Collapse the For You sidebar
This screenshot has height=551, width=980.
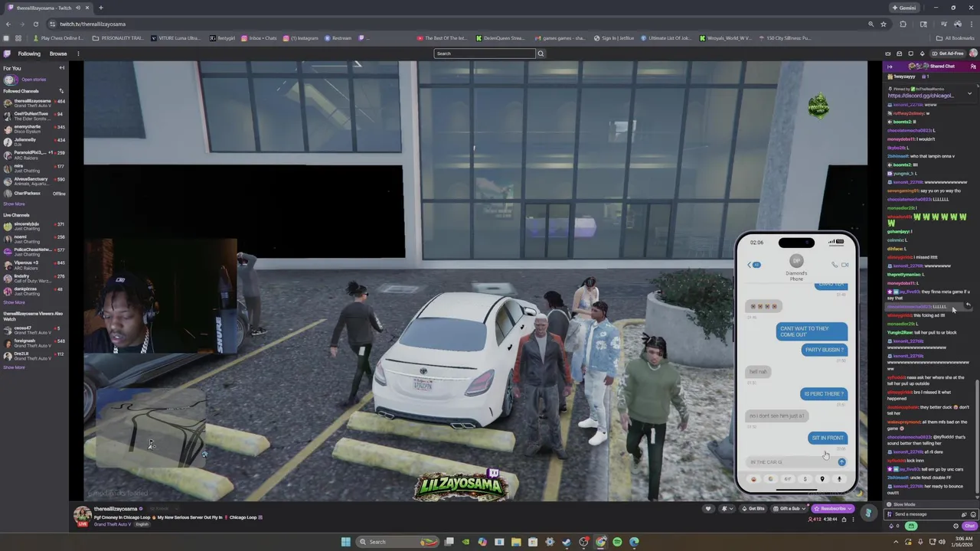click(62, 68)
